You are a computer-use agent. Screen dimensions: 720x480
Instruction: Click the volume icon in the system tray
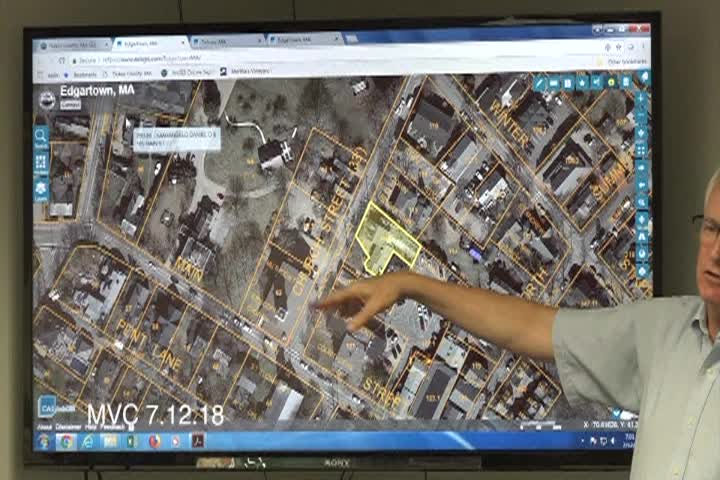(x=613, y=441)
